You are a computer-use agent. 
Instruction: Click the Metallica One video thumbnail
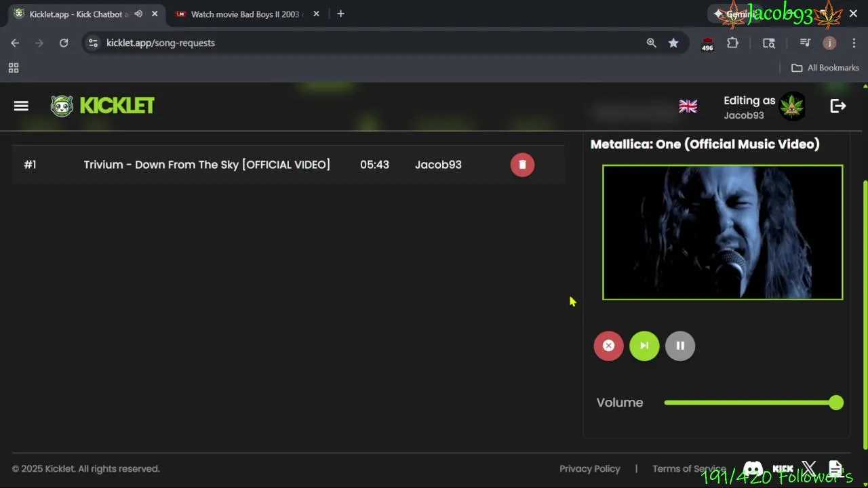coord(723,232)
